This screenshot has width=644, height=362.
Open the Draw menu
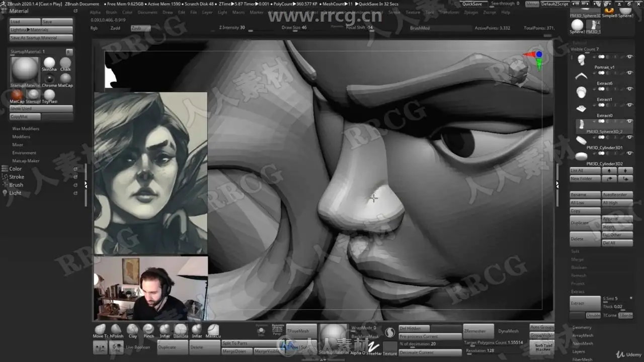[168, 12]
